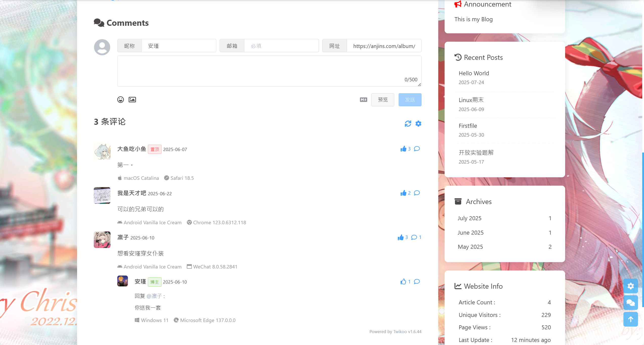
Task: Click commenter name 大鱼吃小鱼
Action: click(x=132, y=149)
